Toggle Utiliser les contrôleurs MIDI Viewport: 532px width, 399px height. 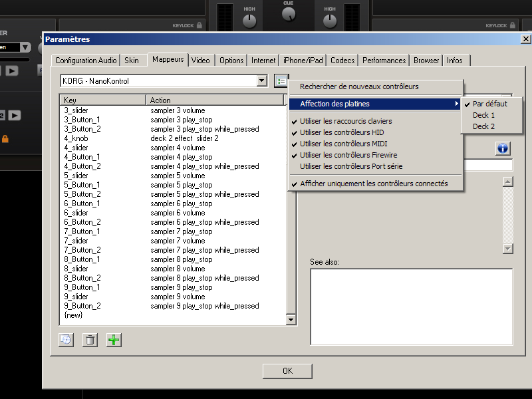tap(343, 144)
